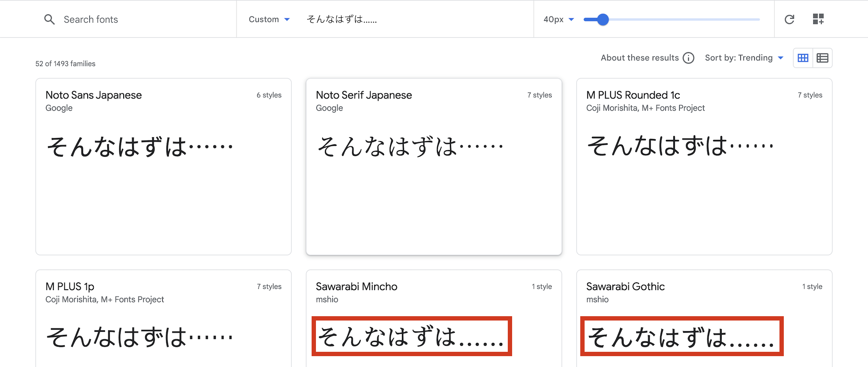Click the search magnifier icon
Screen dimensions: 868x367
[x=49, y=20]
